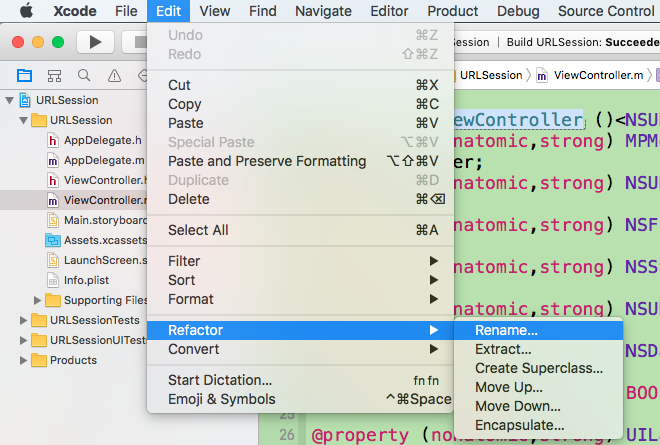Open the Product menu
The width and height of the screenshot is (660, 445).
(453, 11)
